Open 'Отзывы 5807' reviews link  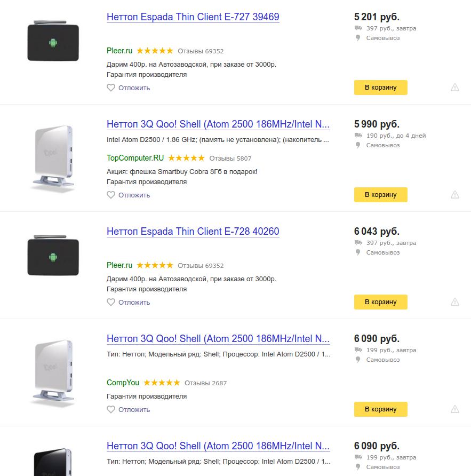point(230,158)
